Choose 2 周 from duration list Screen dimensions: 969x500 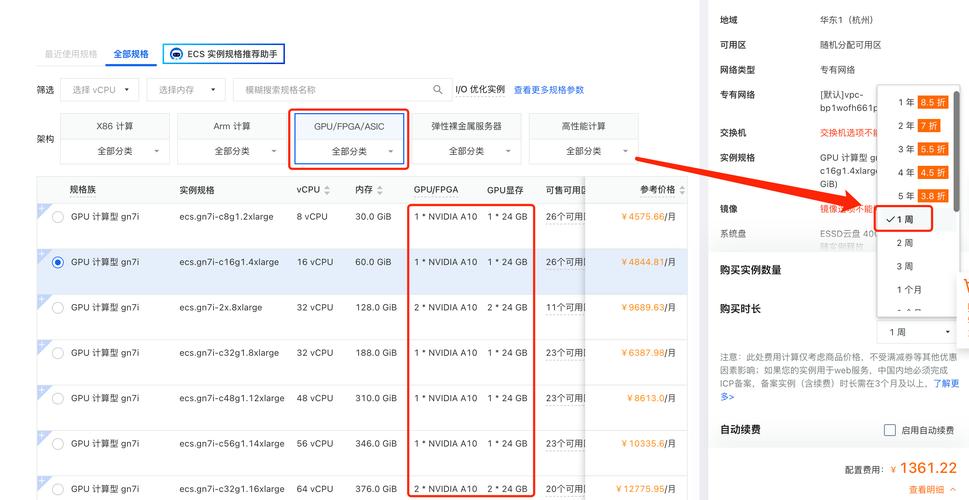[904, 243]
